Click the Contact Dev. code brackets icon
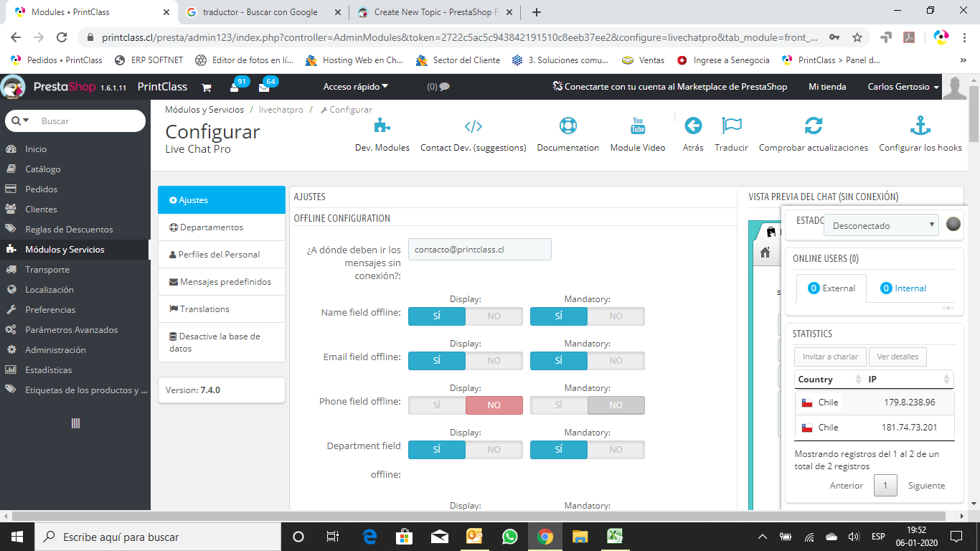The width and height of the screenshot is (980, 551). click(x=473, y=126)
